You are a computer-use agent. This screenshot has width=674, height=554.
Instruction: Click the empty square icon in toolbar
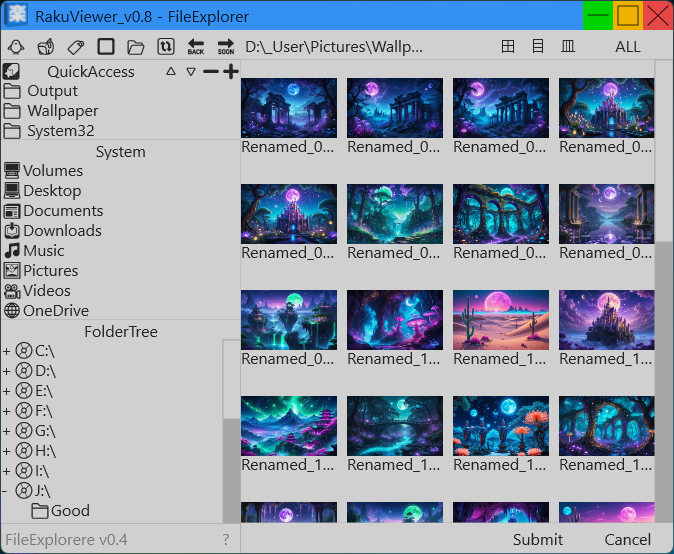click(106, 46)
